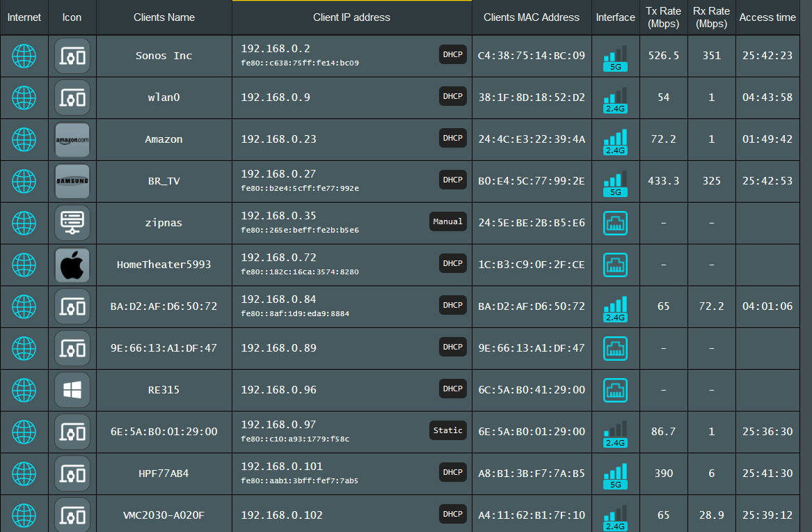Click wired Ethernet icon for HomeTheater5993

point(615,265)
